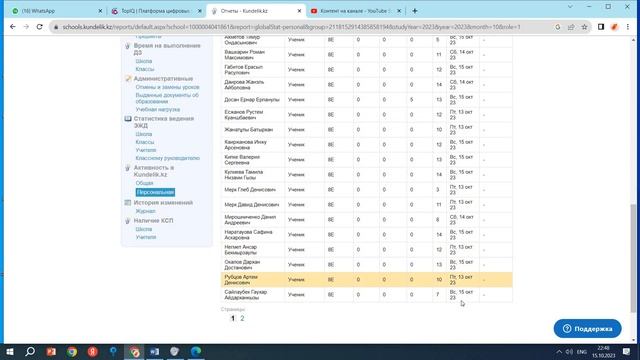Open the Chrome three-dot menu

(x=628, y=27)
